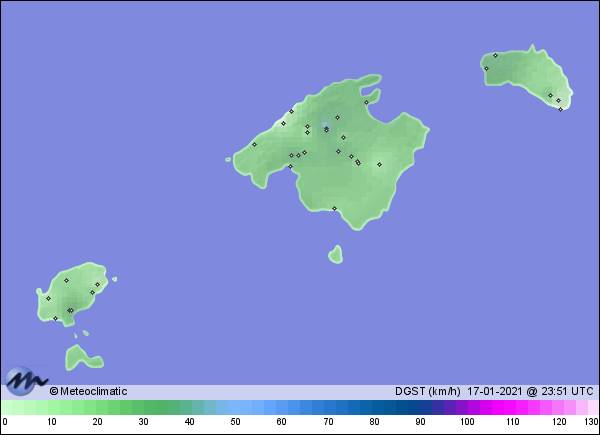
Task: Pick the magenta legend swatch above 110
Action: point(509,407)
